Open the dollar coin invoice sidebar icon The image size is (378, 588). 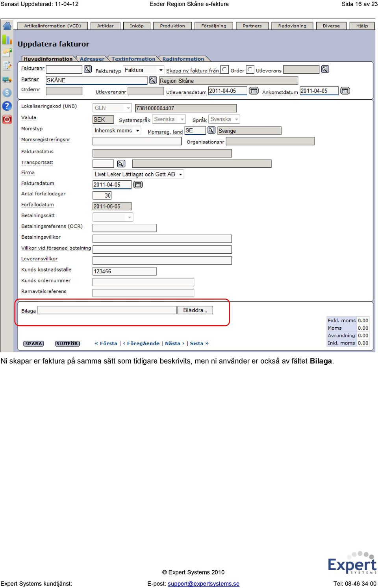[7, 93]
